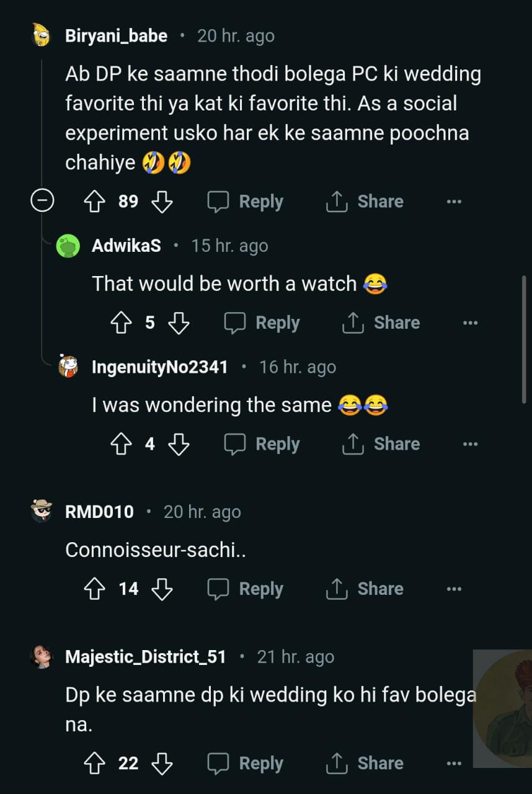The width and height of the screenshot is (532, 794).
Task: Open Majestic_District_51's user profile link
Action: 146,657
